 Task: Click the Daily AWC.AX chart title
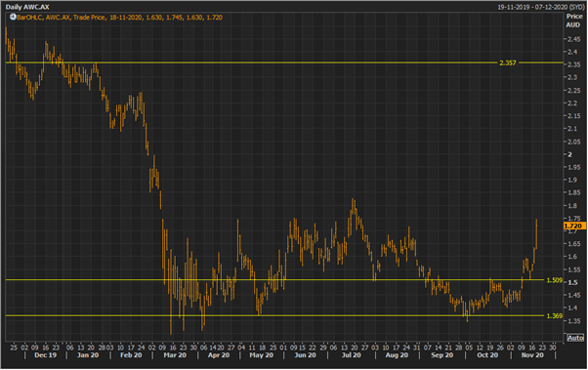(x=27, y=7)
